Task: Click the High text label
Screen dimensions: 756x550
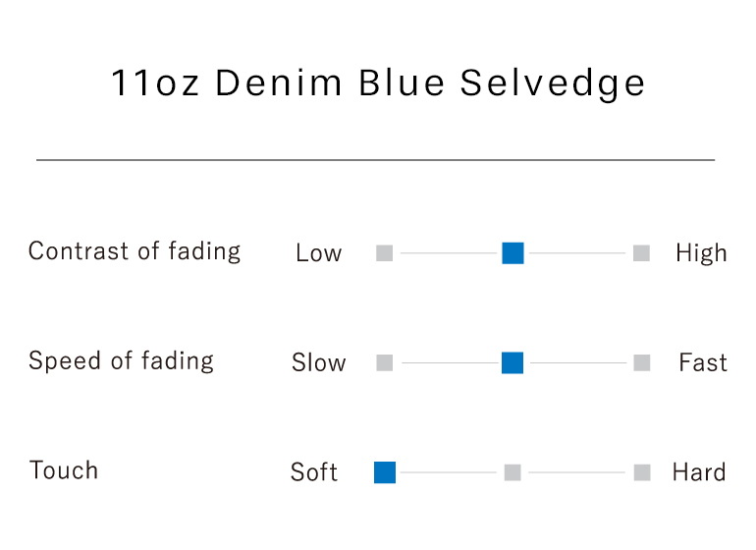Action: (701, 253)
